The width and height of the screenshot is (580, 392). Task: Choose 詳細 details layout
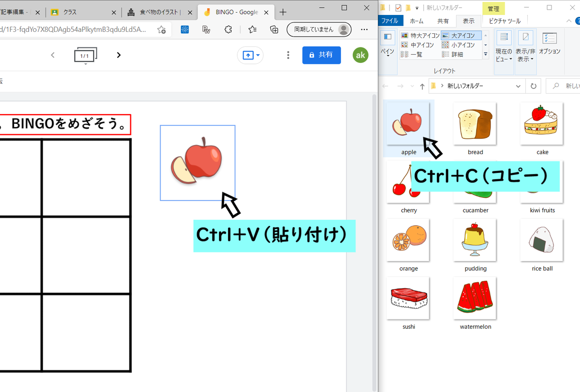[453, 55]
